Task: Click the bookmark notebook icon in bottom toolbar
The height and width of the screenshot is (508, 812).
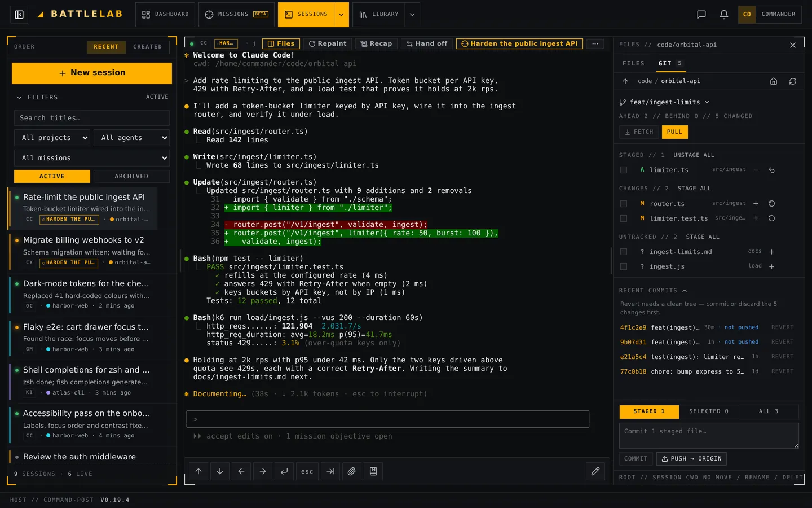Action: coord(373,471)
